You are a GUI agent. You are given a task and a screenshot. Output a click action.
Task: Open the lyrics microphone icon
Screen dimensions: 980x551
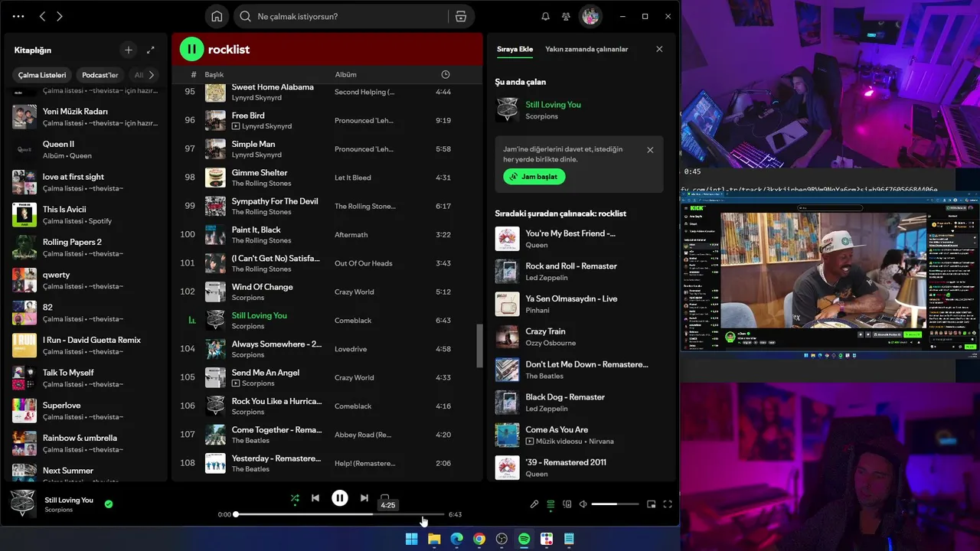534,504
